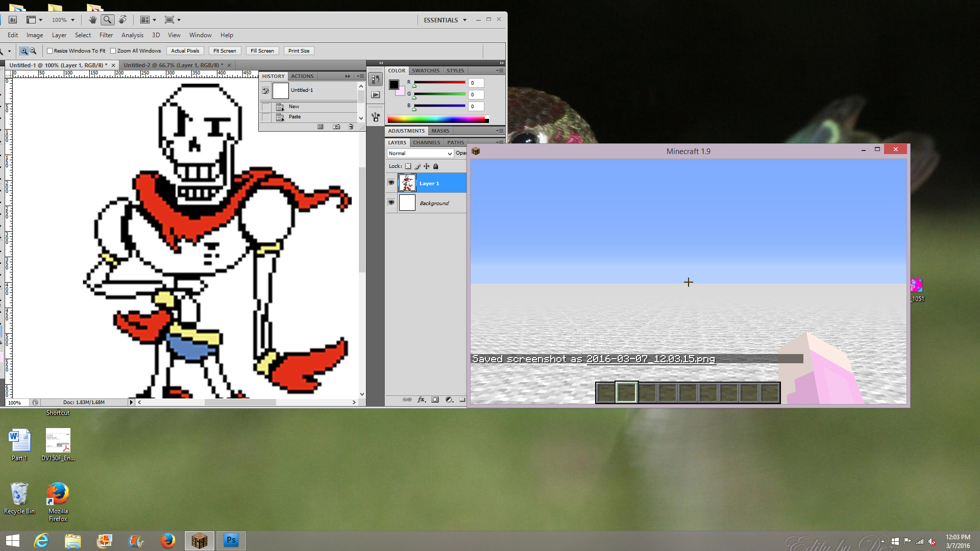Screen dimensions: 980x551
Task: Click the Fill Screen button
Action: tap(262, 51)
